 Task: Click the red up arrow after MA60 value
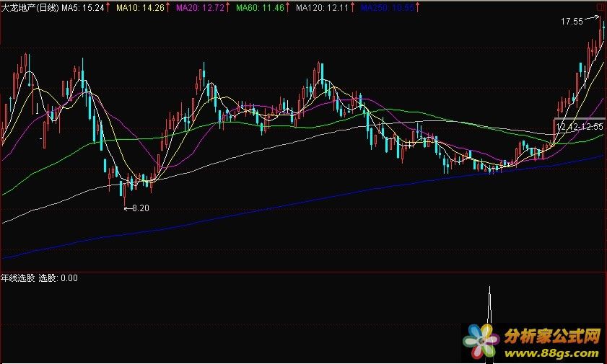pos(288,7)
